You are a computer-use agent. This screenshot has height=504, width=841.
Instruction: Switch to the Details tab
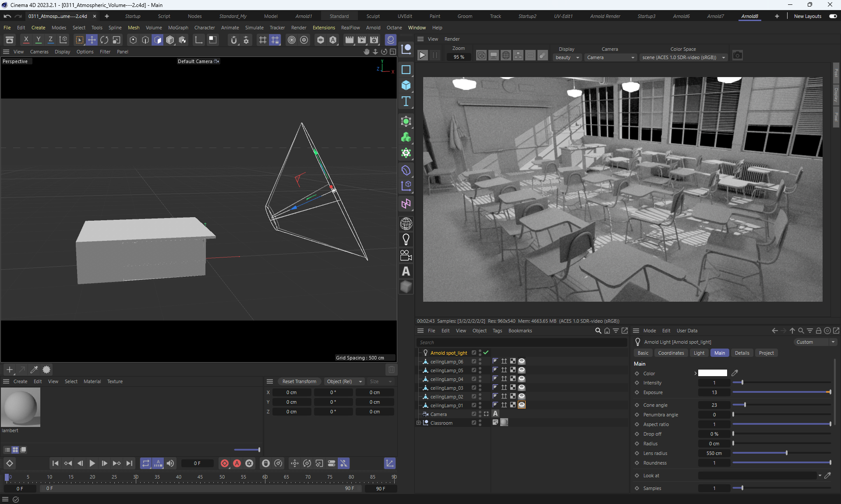pyautogui.click(x=742, y=353)
